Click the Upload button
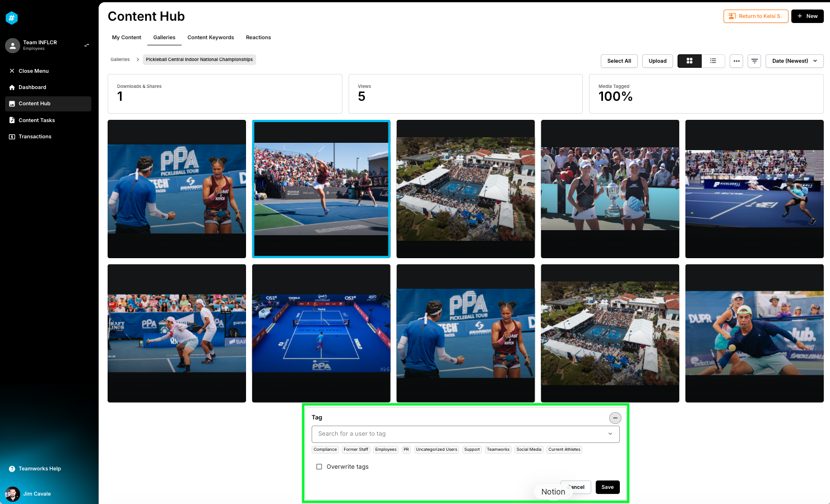 [x=657, y=61]
